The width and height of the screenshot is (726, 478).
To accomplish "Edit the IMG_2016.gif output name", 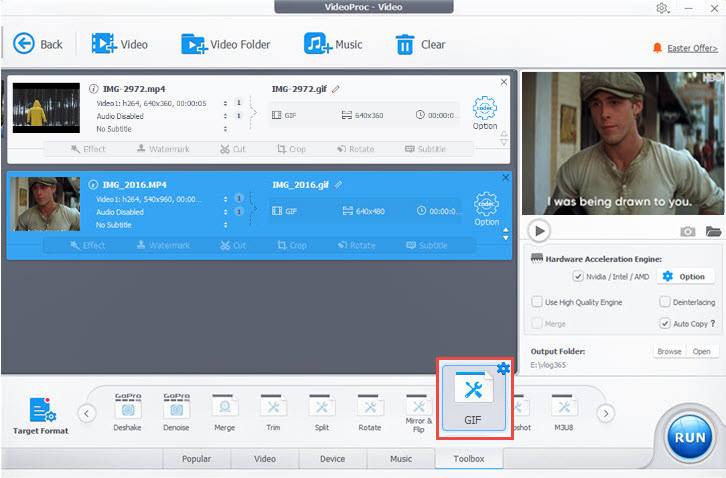I will [x=338, y=185].
